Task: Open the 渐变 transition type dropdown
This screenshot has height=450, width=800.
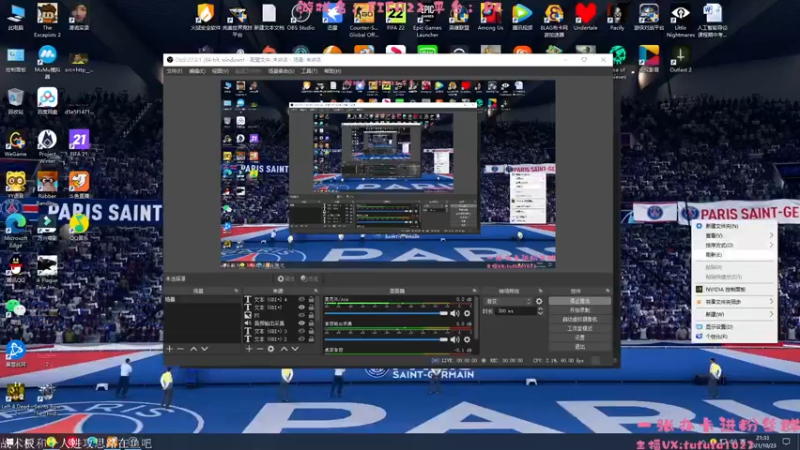Action: 508,302
